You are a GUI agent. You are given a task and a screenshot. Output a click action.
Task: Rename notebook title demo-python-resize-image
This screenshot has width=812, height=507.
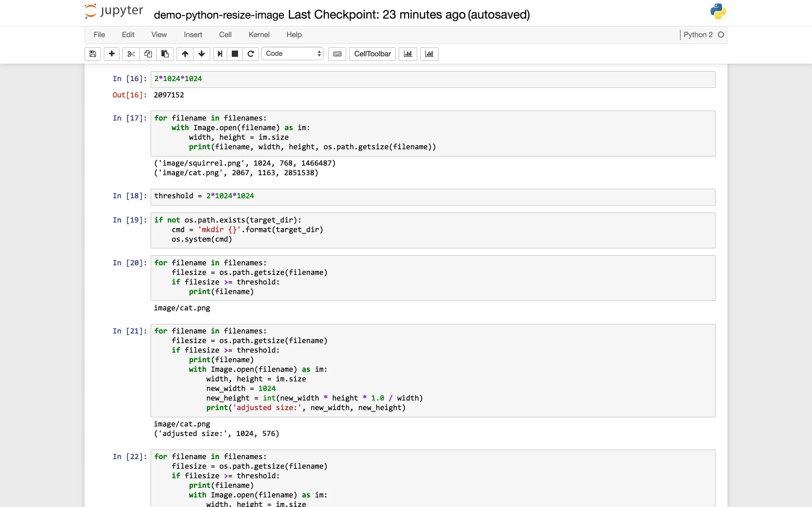point(219,15)
